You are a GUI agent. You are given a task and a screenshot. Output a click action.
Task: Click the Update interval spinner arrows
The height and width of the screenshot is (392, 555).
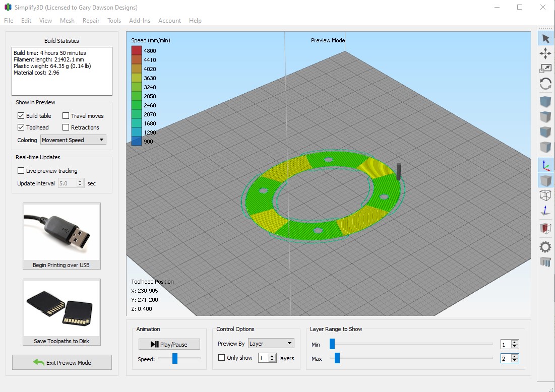tap(80, 183)
